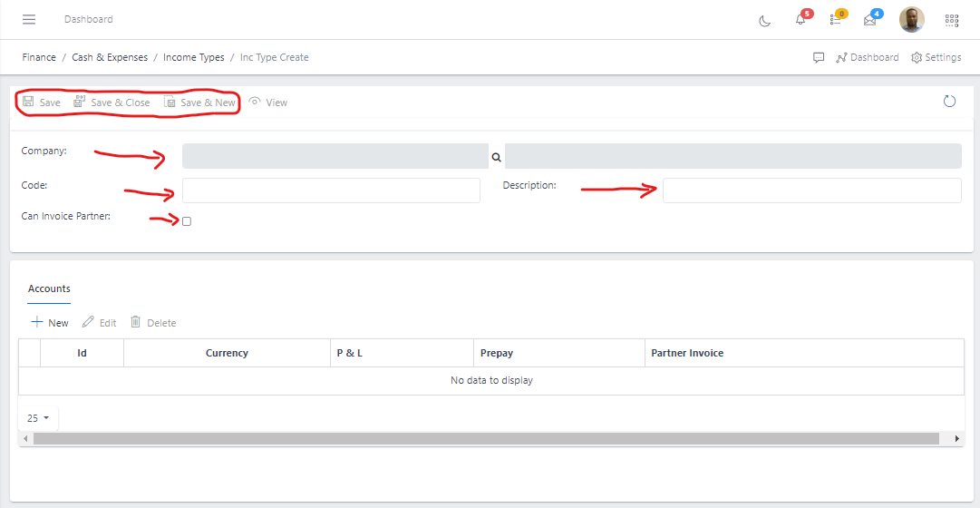Viewport: 980px width, 508px height.
Task: Switch to the Accounts tab
Action: [x=49, y=288]
